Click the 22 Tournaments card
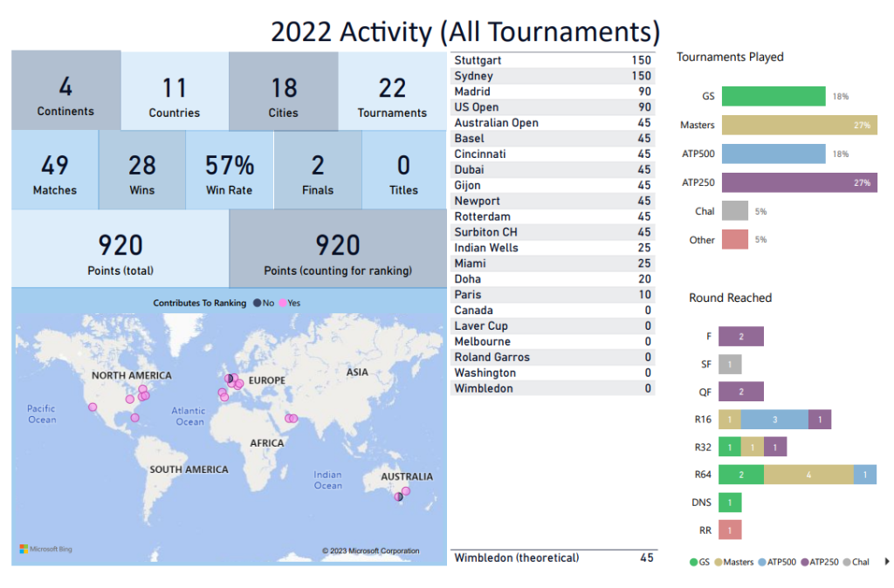The width and height of the screenshot is (894, 588). (392, 92)
